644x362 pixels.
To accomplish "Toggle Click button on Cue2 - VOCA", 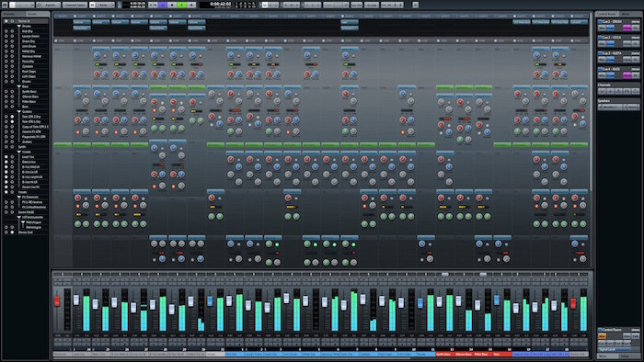I will click(627, 43).
